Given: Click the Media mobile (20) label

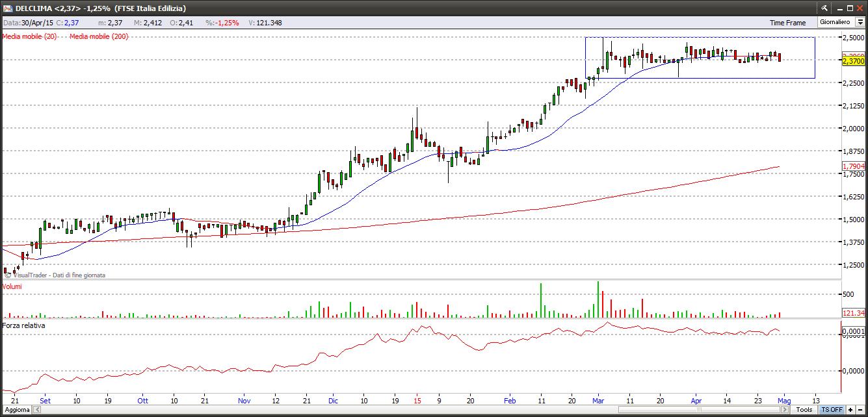Looking at the screenshot, I should click(29, 36).
